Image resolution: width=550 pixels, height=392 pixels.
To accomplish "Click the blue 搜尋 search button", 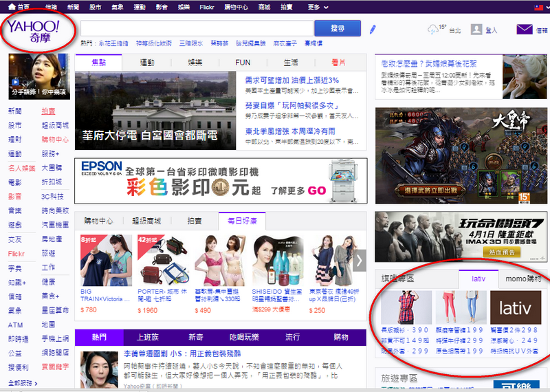I will pos(338,28).
